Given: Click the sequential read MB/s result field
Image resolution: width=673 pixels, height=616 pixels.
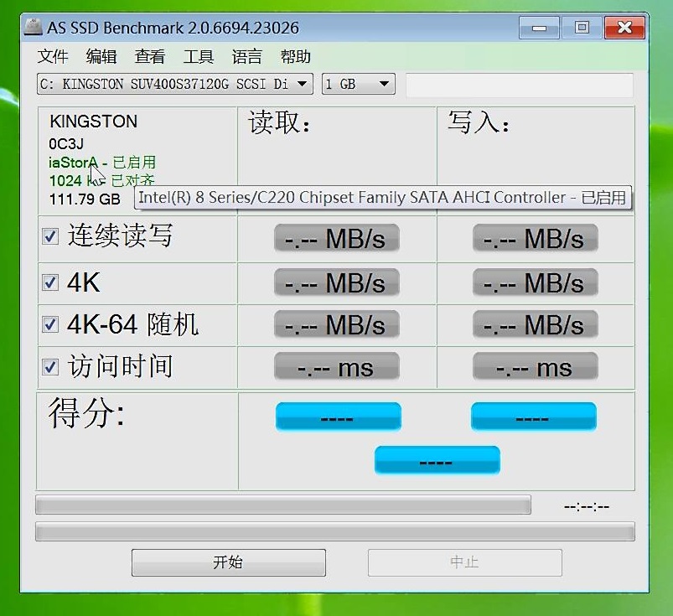Looking at the screenshot, I should pos(337,238).
